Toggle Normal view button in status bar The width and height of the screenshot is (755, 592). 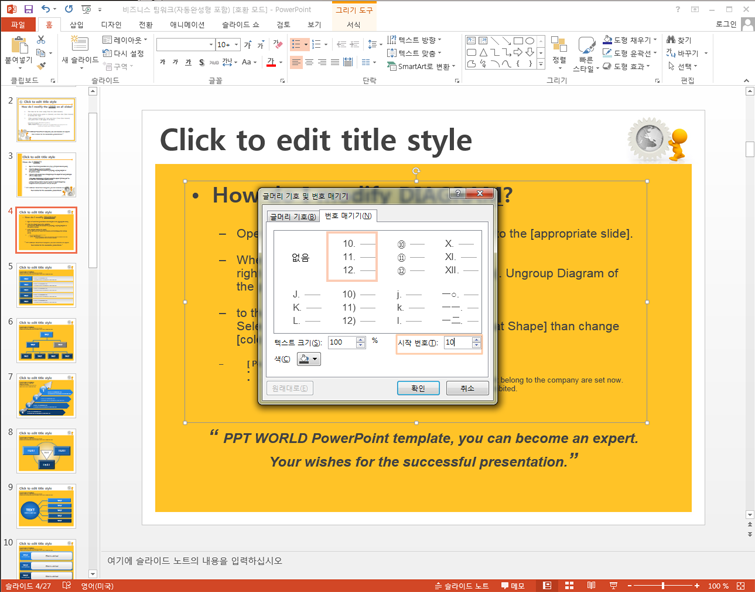pos(547,585)
